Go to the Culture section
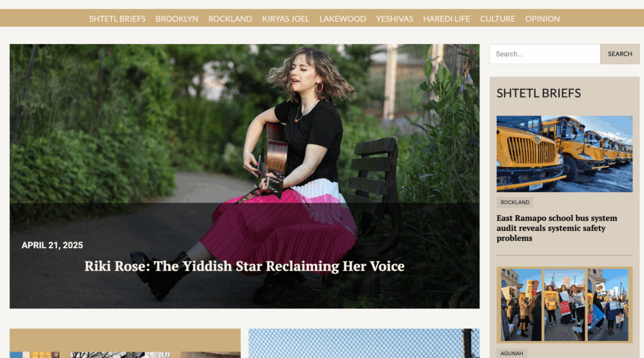The image size is (644, 358). 497,19
